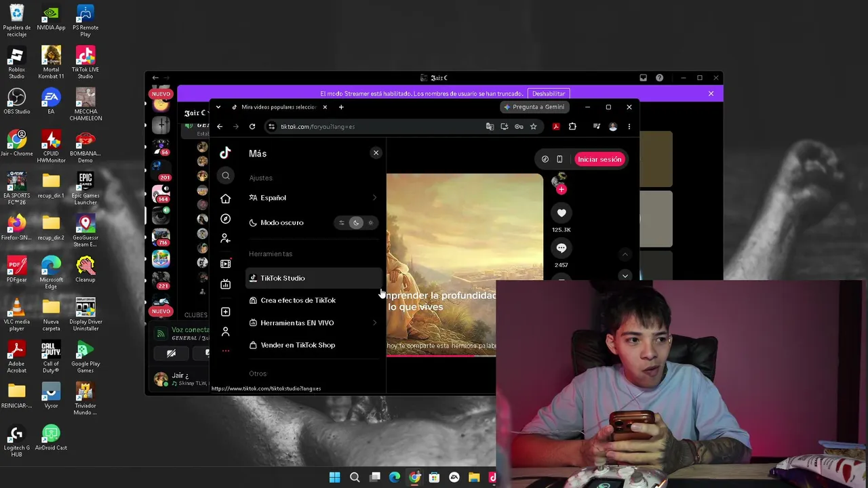
Task: Select TikTok Studio menu item
Action: (x=313, y=278)
